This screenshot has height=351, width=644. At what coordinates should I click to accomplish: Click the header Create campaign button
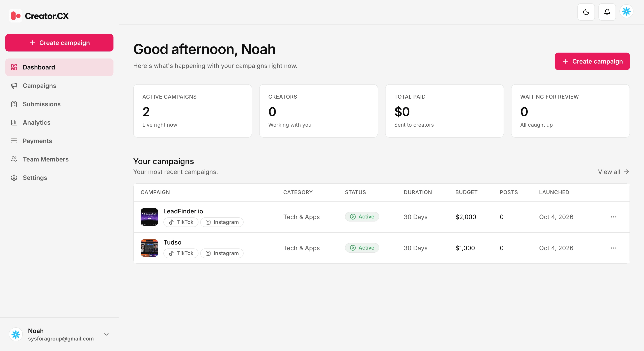(592, 61)
